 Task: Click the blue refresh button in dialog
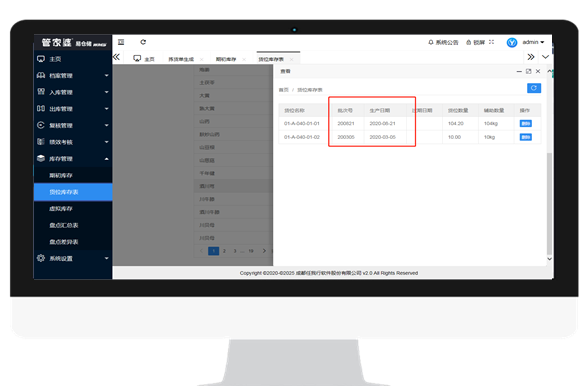534,88
